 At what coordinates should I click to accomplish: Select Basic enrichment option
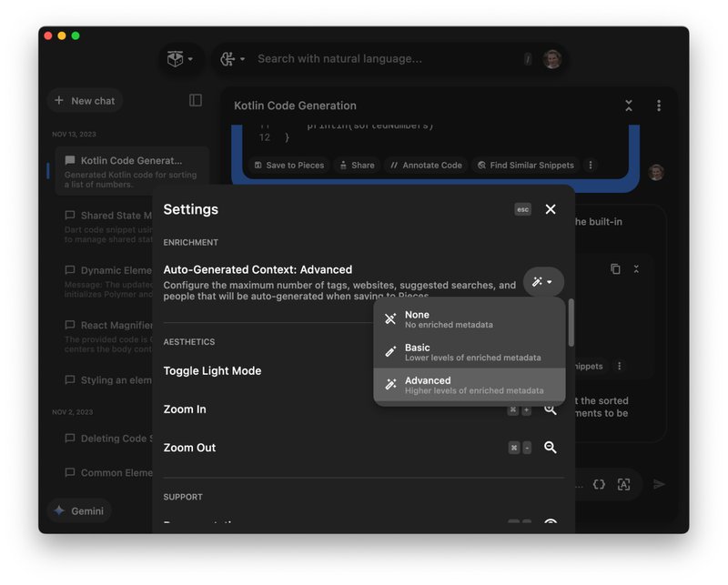pos(470,352)
